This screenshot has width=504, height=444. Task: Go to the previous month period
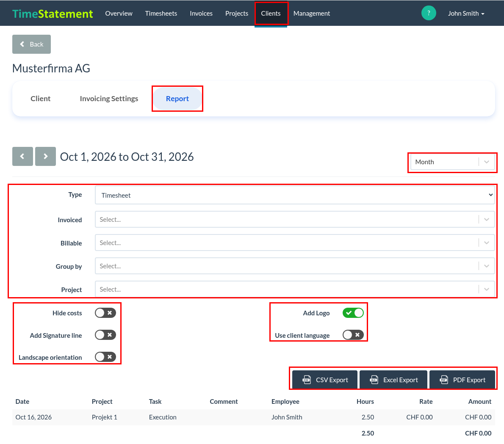click(22, 157)
